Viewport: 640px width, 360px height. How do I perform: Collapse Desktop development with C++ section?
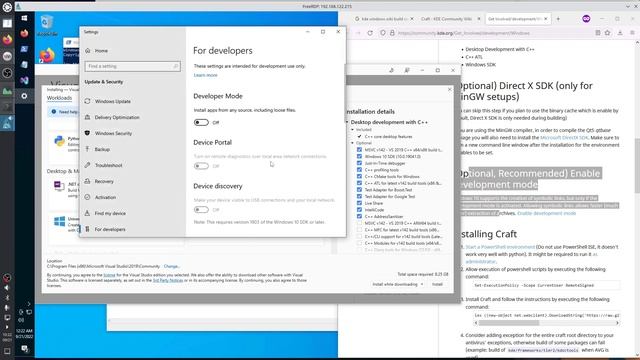(347, 122)
